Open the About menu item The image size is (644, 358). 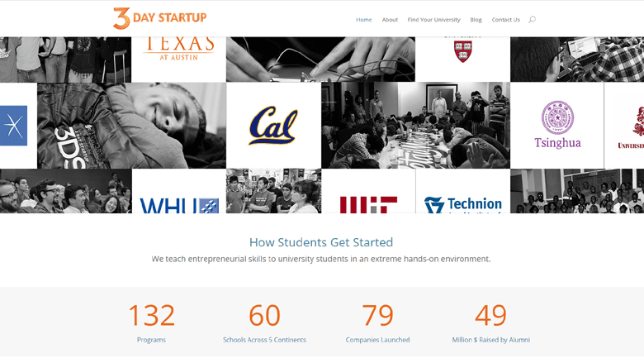click(x=390, y=20)
